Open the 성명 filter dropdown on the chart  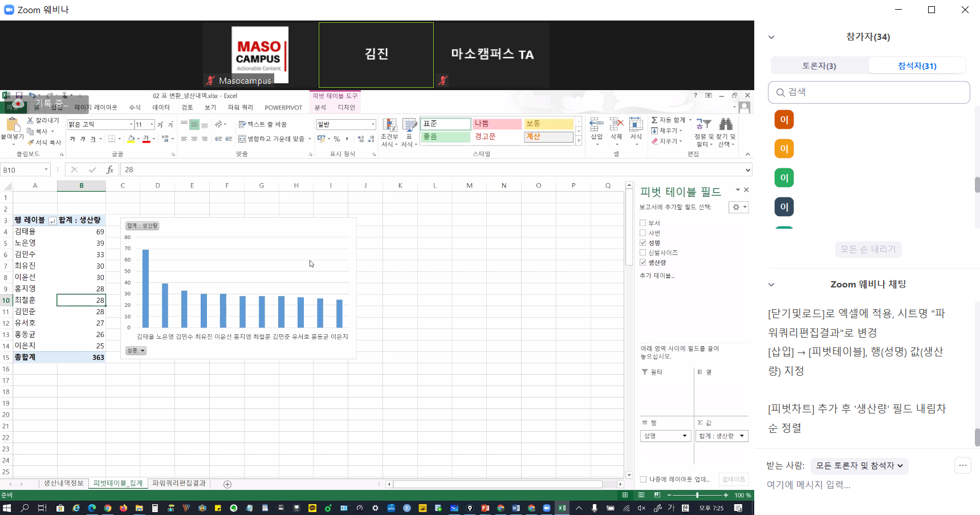(x=136, y=351)
